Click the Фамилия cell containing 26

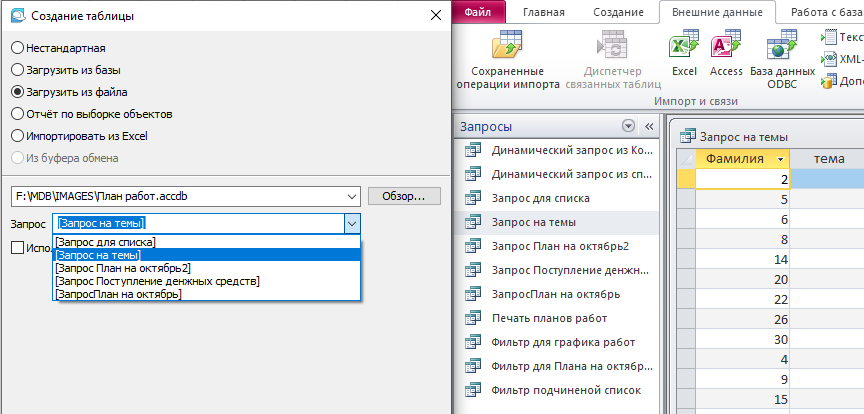(742, 320)
